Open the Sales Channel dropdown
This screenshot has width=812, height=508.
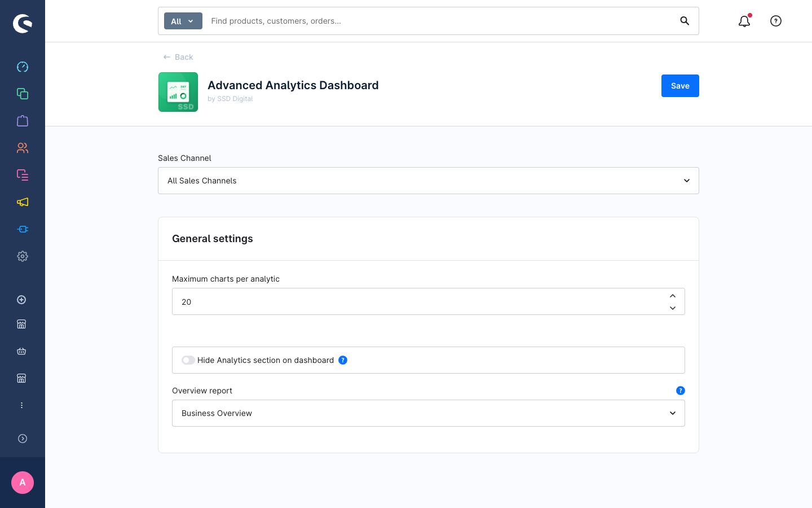(429, 181)
